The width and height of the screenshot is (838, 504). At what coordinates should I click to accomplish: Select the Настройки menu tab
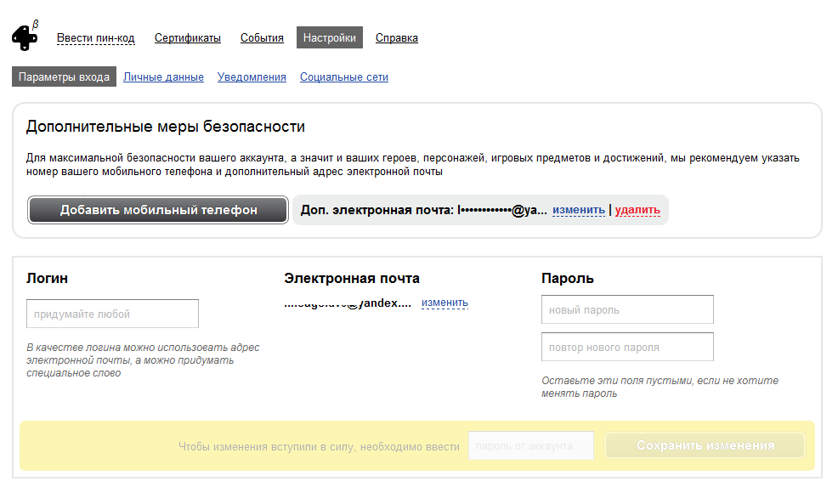pos(329,37)
